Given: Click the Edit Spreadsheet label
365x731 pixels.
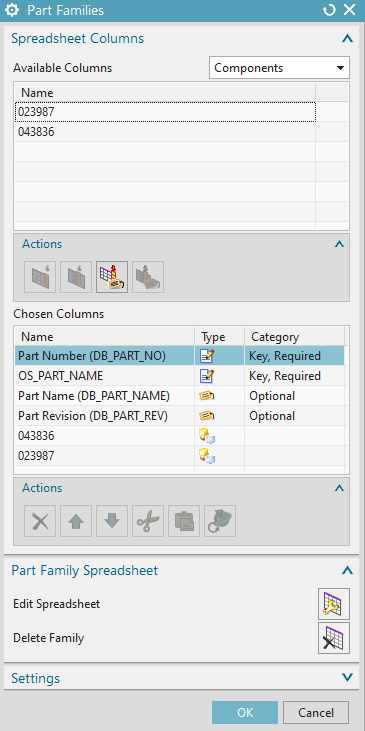Looking at the screenshot, I should [x=56, y=604].
